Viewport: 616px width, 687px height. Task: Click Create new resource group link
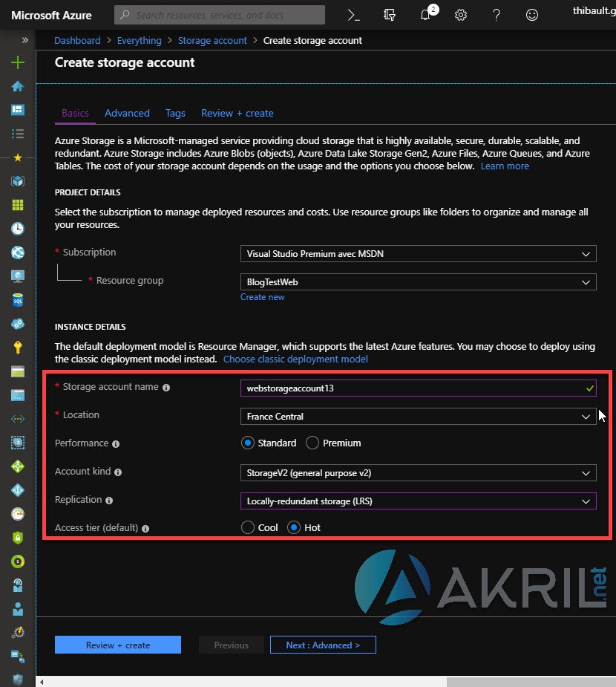[x=262, y=297]
